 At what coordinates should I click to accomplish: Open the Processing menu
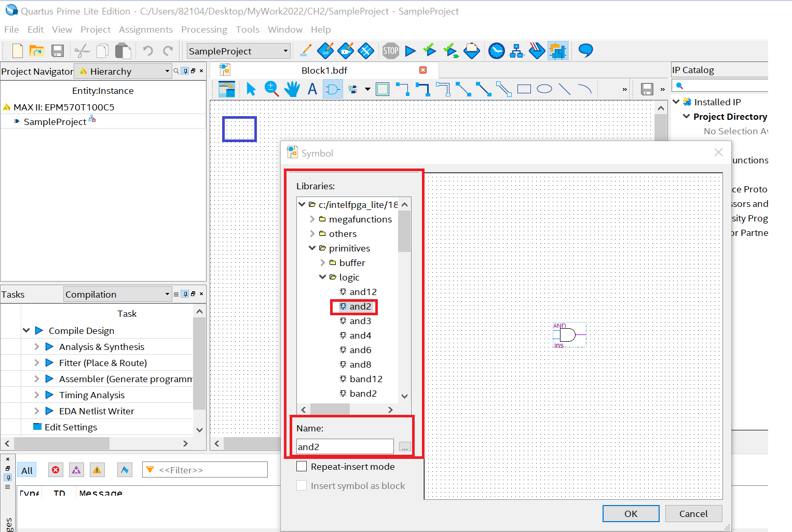tap(204, 30)
